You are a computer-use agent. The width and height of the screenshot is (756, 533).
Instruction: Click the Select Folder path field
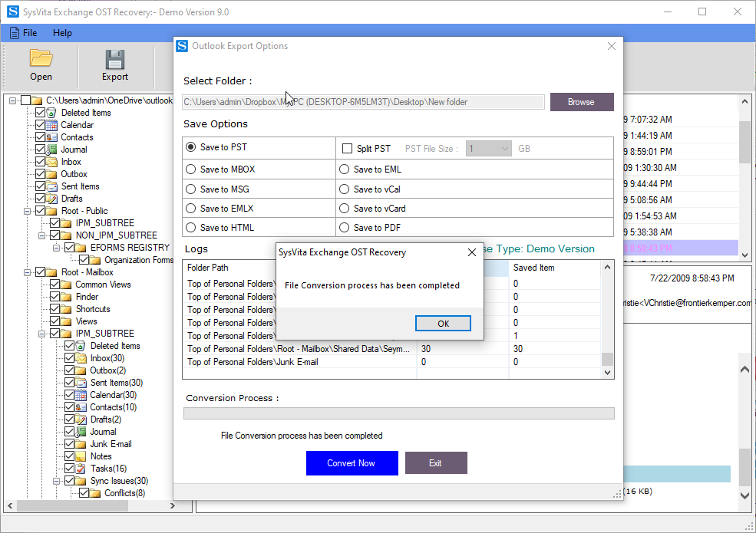[x=364, y=102]
